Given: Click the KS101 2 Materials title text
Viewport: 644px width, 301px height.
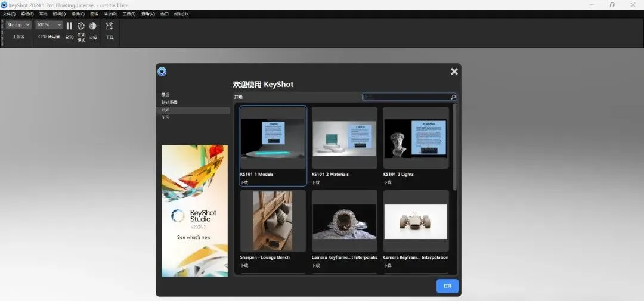Looking at the screenshot, I should (330, 175).
